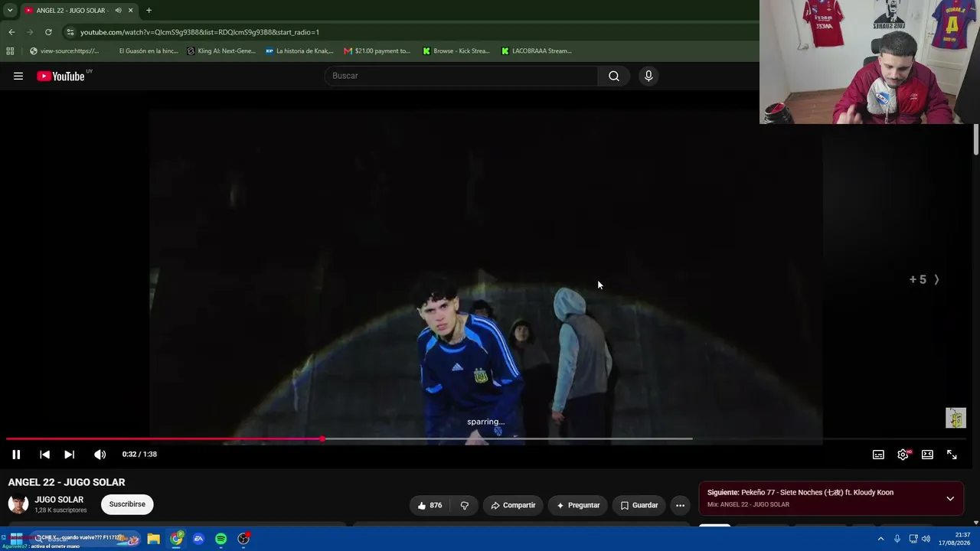Start voice search with the microphone
This screenshot has width=980, height=551.
coord(648,76)
